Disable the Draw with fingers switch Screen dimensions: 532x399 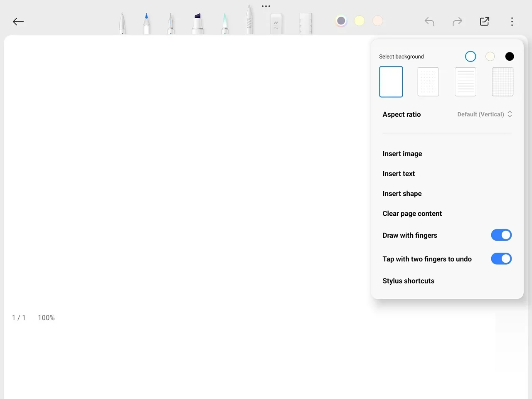pos(501,235)
